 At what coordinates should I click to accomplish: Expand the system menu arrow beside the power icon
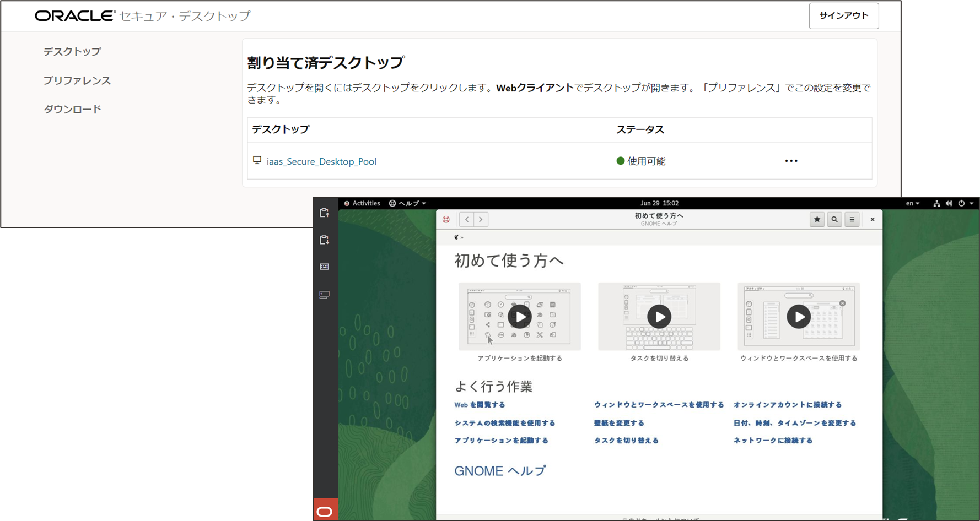972,203
